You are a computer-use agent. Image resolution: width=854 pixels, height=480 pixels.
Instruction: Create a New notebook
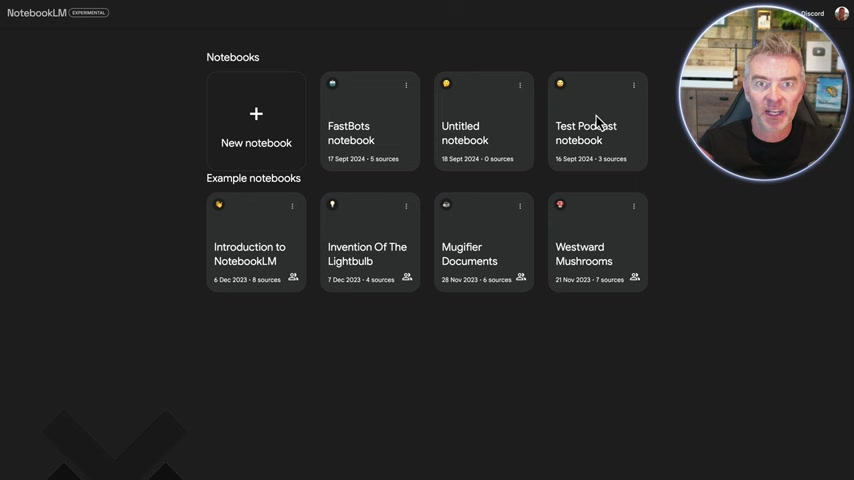pos(256,121)
